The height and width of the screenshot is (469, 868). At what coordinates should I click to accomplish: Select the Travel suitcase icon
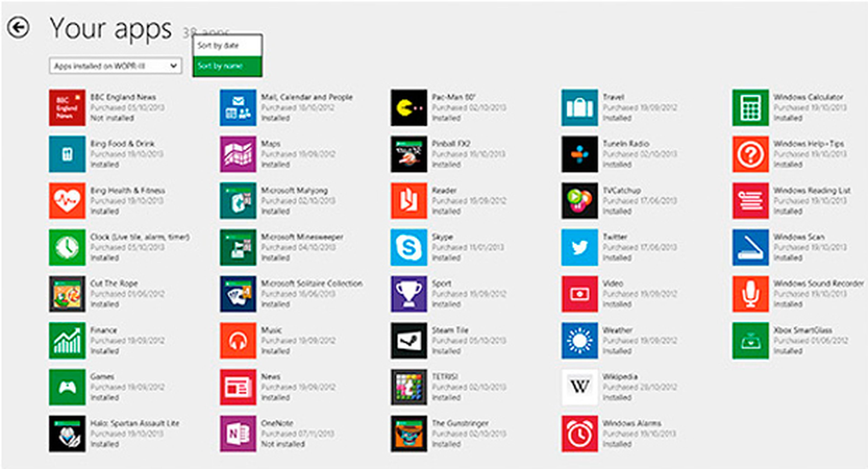580,108
